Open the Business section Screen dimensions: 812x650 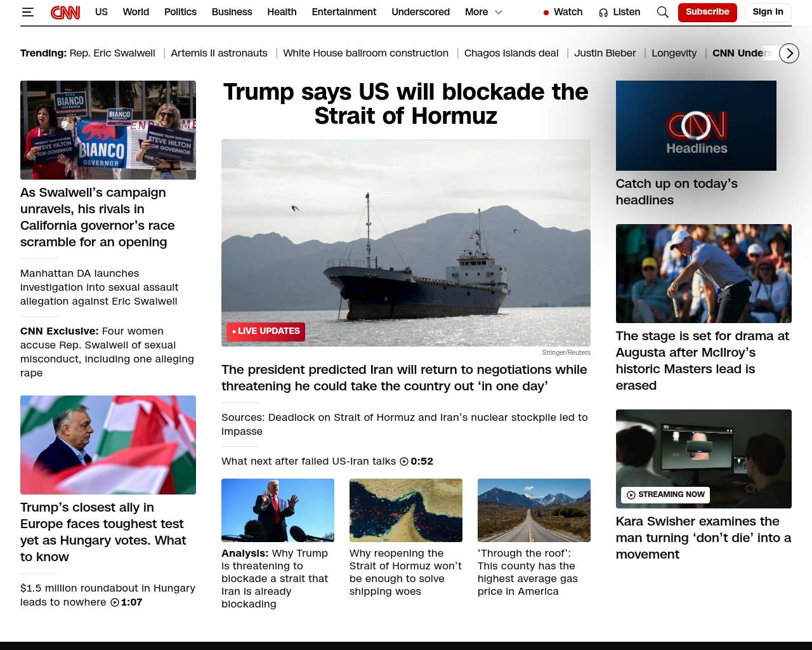(x=232, y=12)
